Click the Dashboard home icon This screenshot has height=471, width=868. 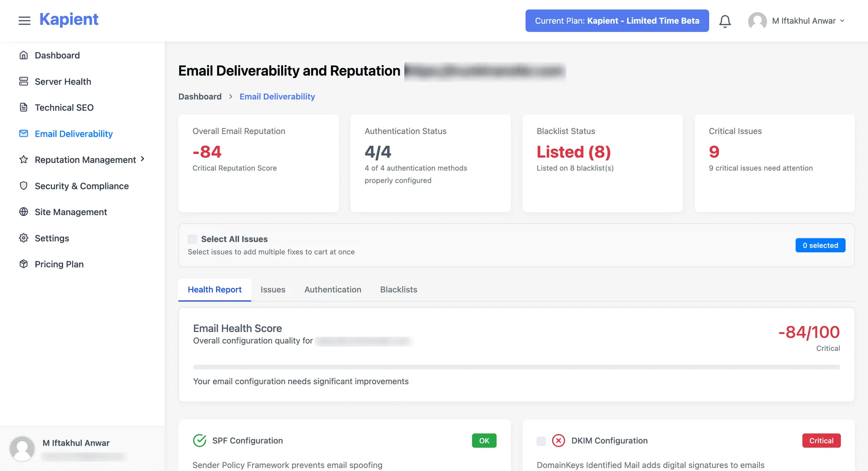(x=24, y=55)
